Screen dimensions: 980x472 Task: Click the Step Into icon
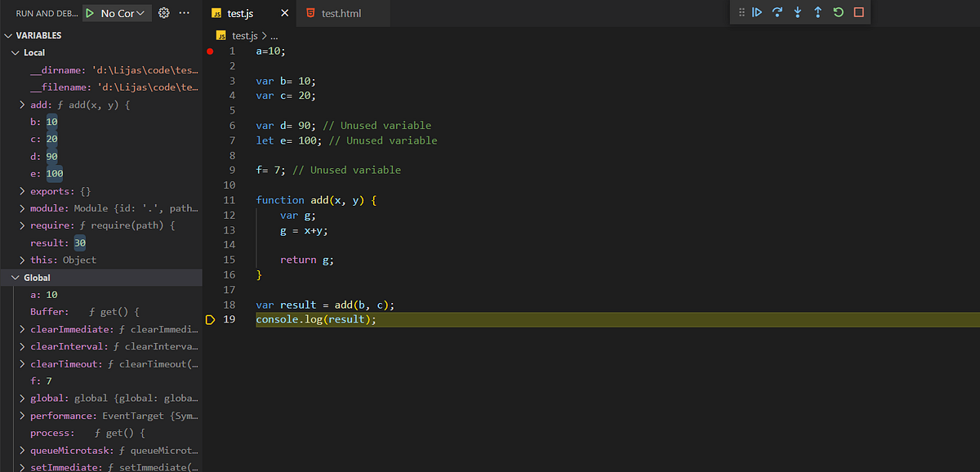pyautogui.click(x=797, y=11)
